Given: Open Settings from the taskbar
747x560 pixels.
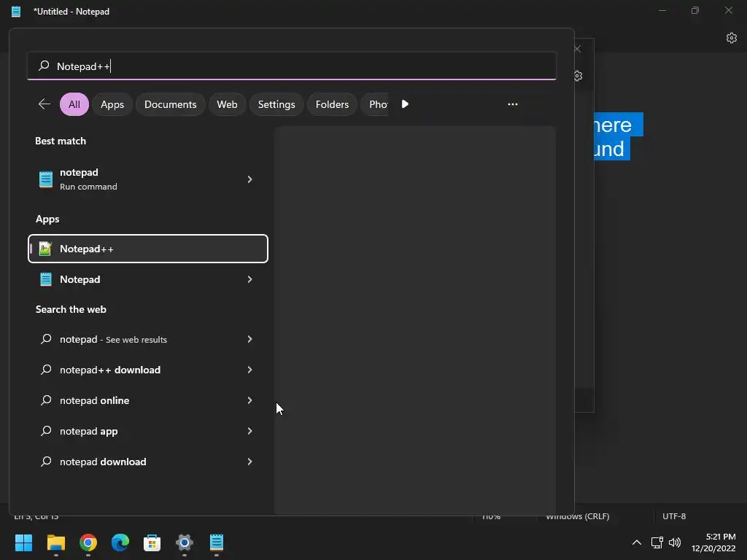Looking at the screenshot, I should (x=185, y=542).
